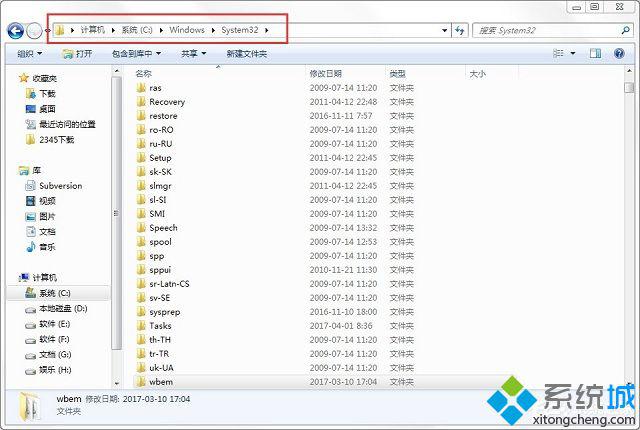Open the 组织 menu
The height and width of the screenshot is (430, 640).
coord(29,53)
